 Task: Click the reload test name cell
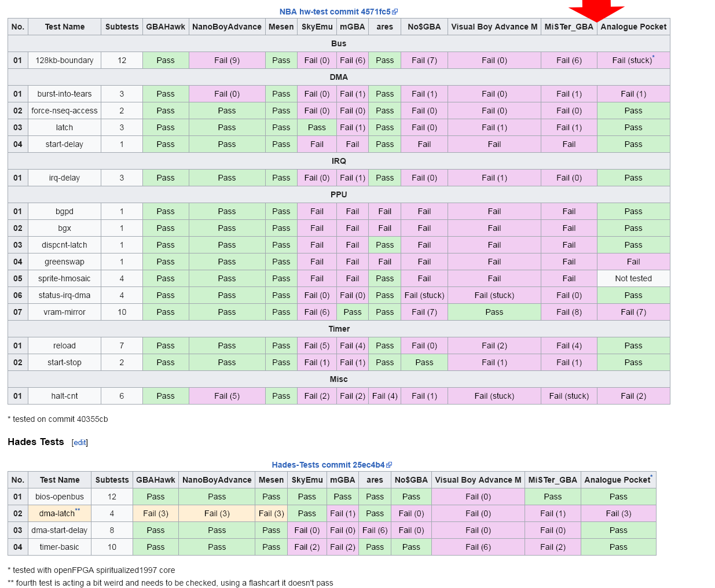point(64,346)
